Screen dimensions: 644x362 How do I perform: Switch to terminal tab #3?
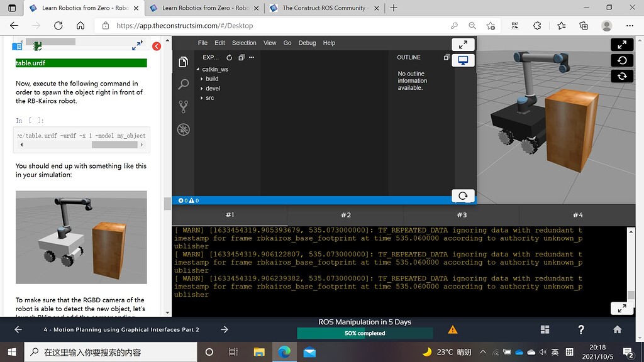462,215
